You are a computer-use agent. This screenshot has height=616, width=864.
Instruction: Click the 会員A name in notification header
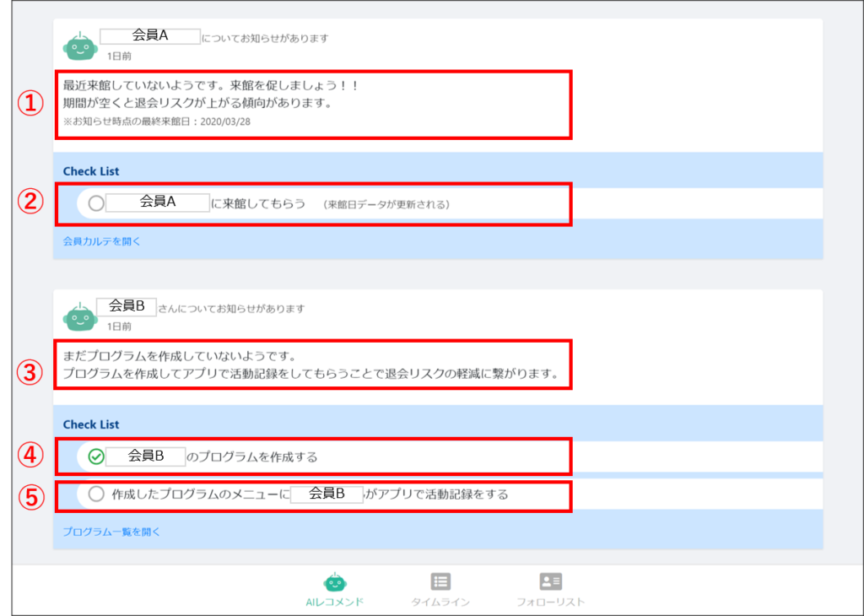tap(150, 35)
